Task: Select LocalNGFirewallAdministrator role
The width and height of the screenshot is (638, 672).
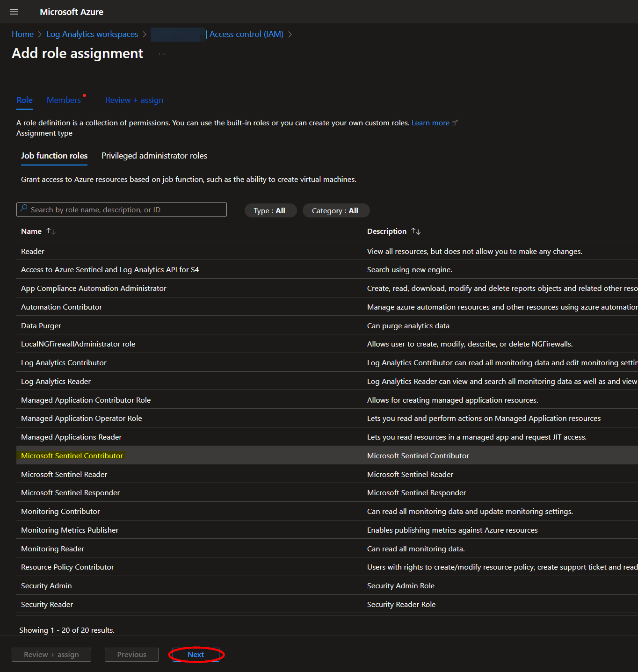Action: coord(327,344)
